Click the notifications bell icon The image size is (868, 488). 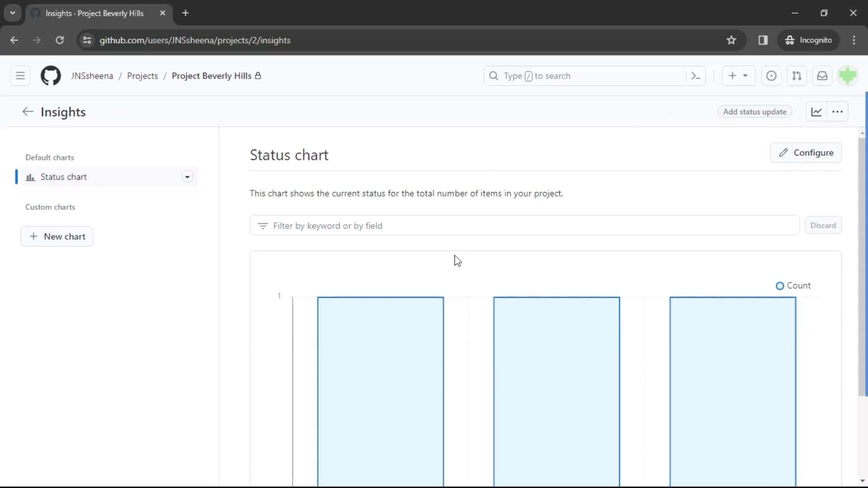pos(822,75)
